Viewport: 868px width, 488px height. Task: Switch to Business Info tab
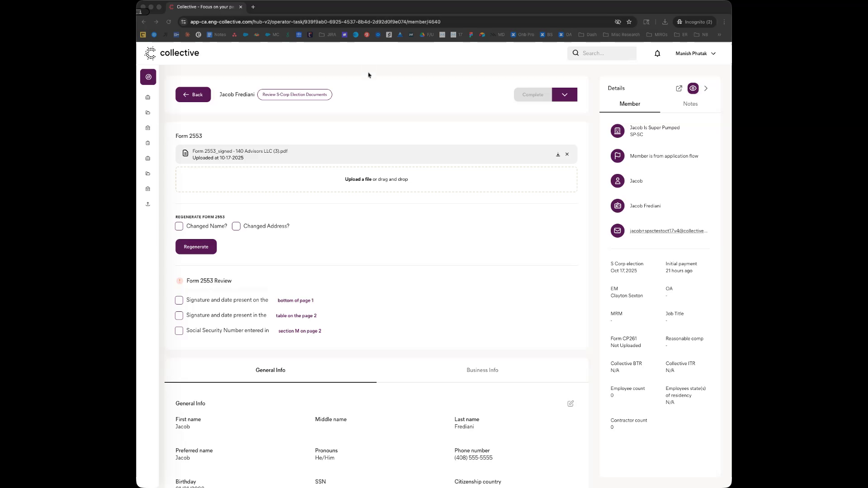(x=482, y=370)
